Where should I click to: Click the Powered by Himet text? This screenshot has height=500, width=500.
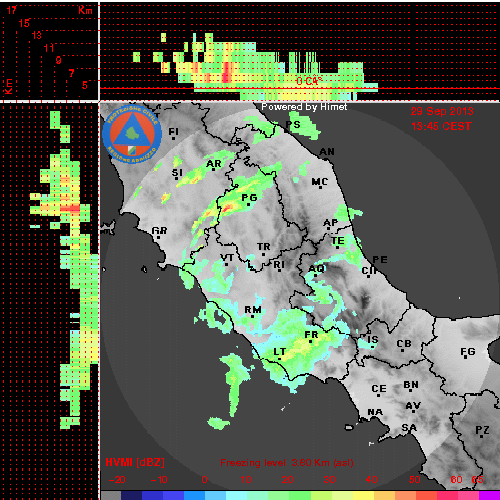click(304, 107)
